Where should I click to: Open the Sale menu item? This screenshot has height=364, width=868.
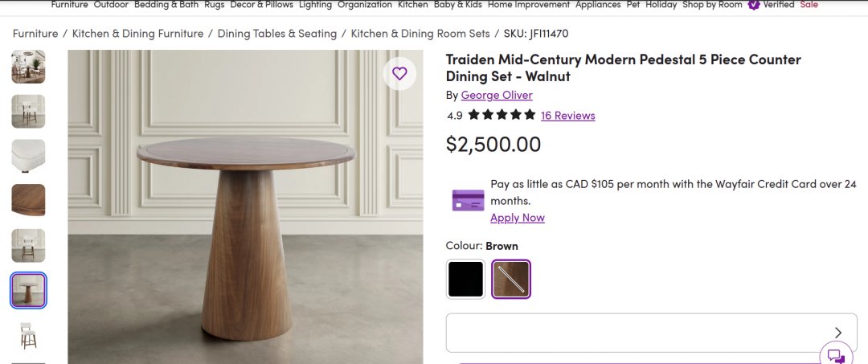pyautogui.click(x=809, y=5)
